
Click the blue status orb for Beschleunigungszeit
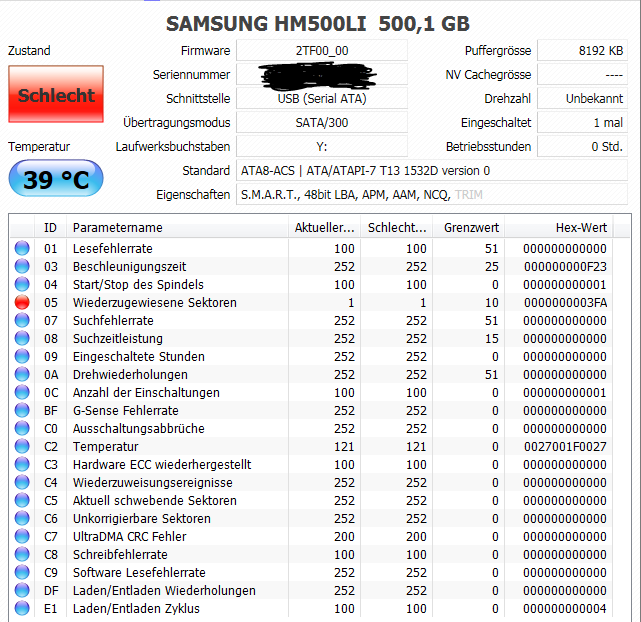tap(22, 266)
